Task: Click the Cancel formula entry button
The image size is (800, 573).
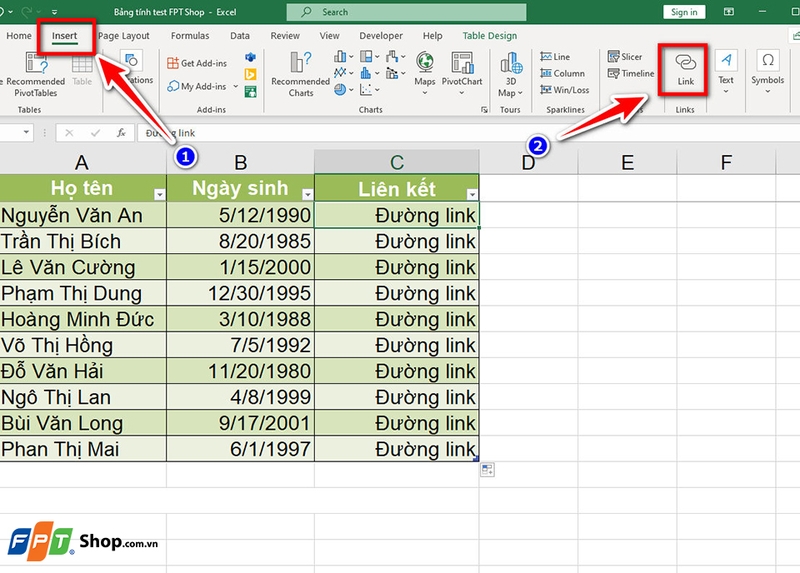Action: click(69, 133)
